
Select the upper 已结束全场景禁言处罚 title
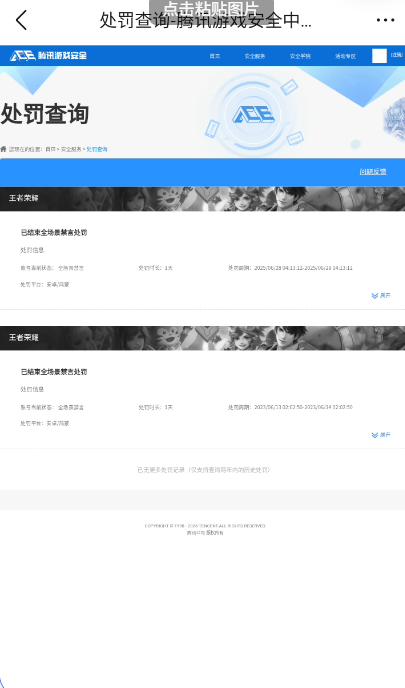point(54,233)
